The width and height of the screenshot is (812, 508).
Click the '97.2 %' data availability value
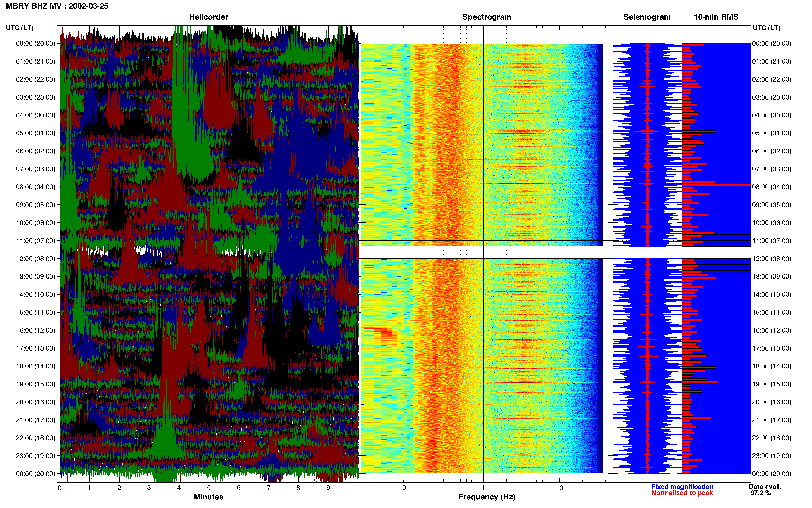(x=761, y=493)
